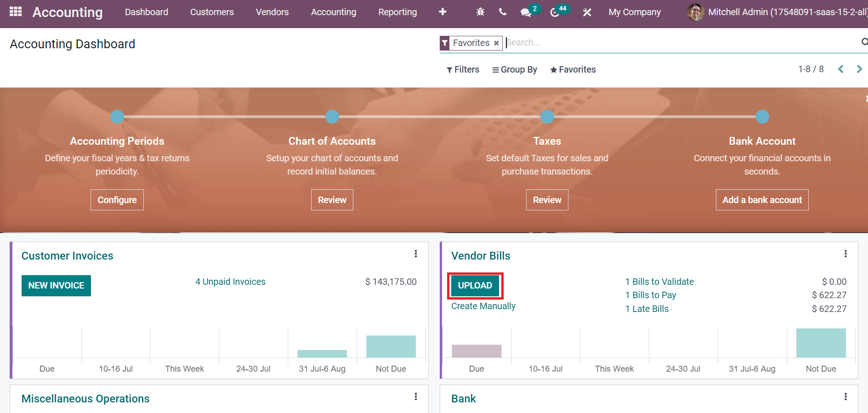
Task: Open the Accounting menu item
Action: [x=334, y=12]
